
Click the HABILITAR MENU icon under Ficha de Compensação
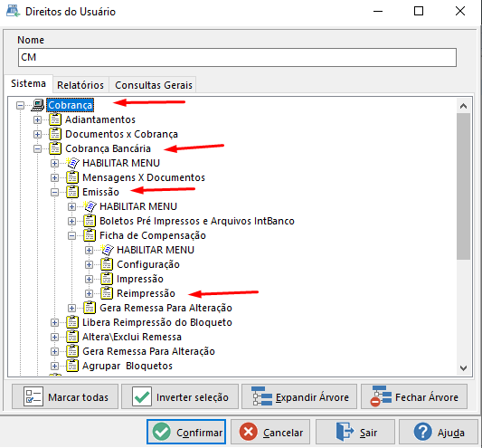tap(107, 250)
